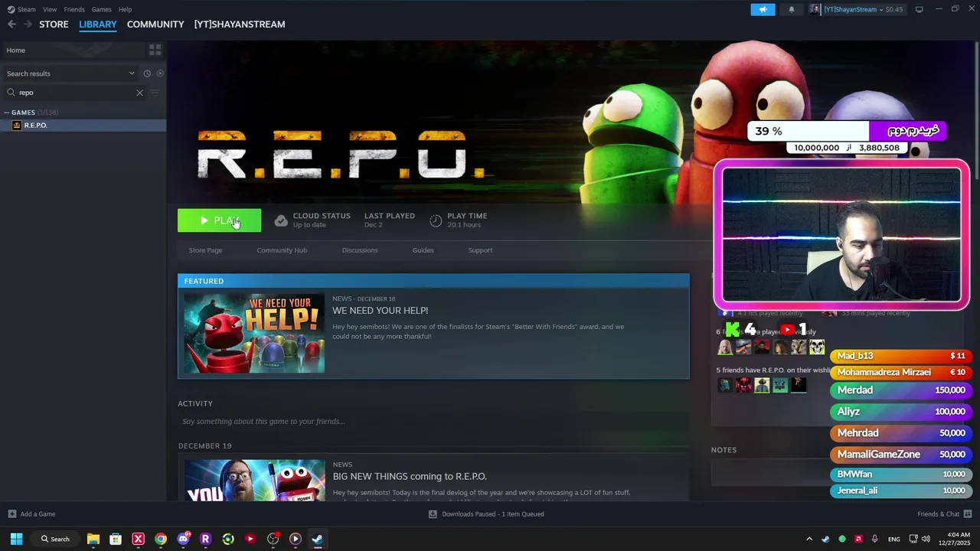Viewport: 980px width, 551px height.
Task: Go forward with the right arrow navigation icon
Action: click(28, 24)
